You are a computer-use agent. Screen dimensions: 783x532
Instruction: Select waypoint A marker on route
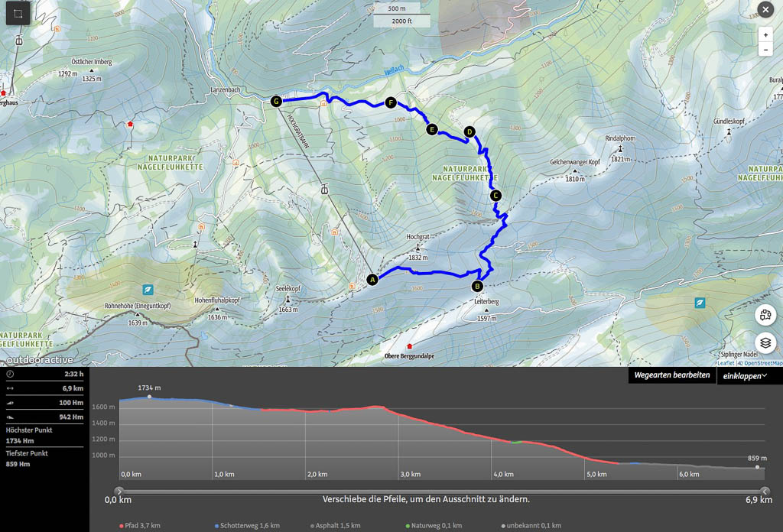click(x=372, y=280)
